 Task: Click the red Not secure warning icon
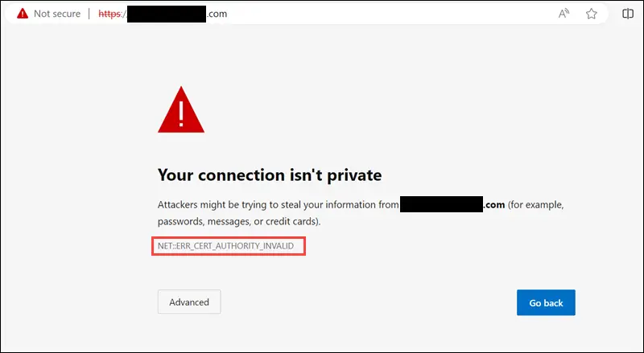(23, 14)
